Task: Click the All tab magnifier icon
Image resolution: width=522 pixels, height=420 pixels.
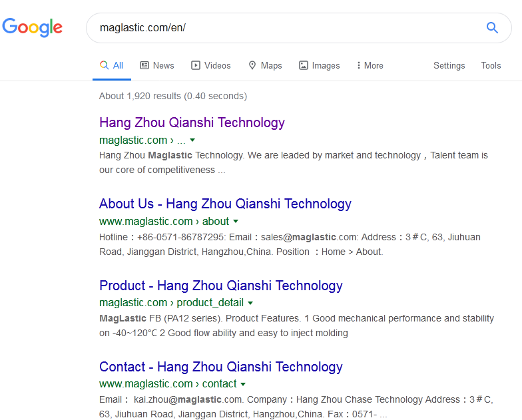Action: click(x=104, y=65)
